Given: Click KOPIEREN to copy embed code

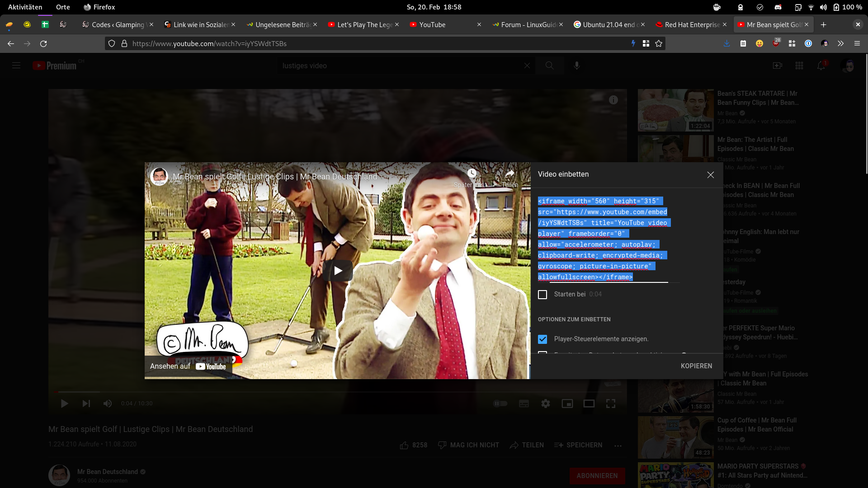Looking at the screenshot, I should pos(696,366).
